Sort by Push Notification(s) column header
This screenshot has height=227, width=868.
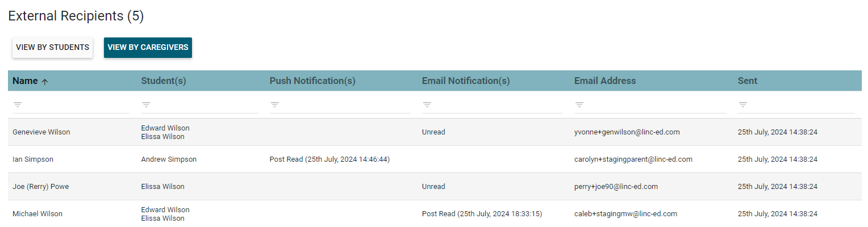click(312, 81)
